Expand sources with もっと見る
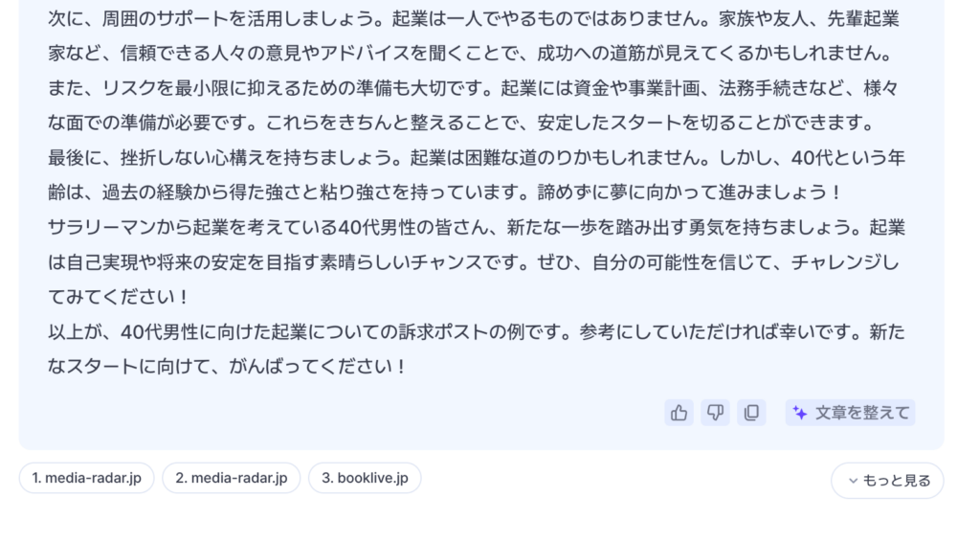Image resolution: width=980 pixels, height=542 pixels. [x=887, y=480]
